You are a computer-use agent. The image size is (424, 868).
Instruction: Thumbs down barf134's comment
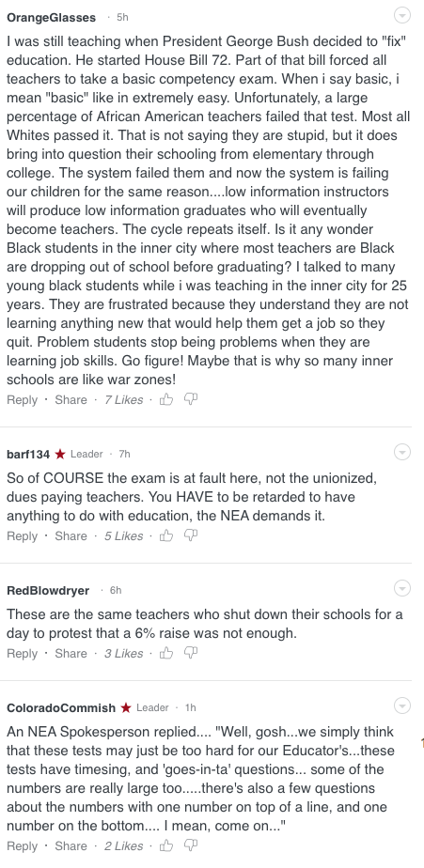click(x=191, y=535)
